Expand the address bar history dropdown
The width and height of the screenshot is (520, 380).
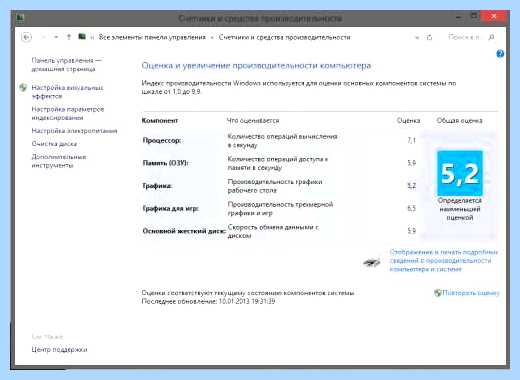click(x=417, y=37)
